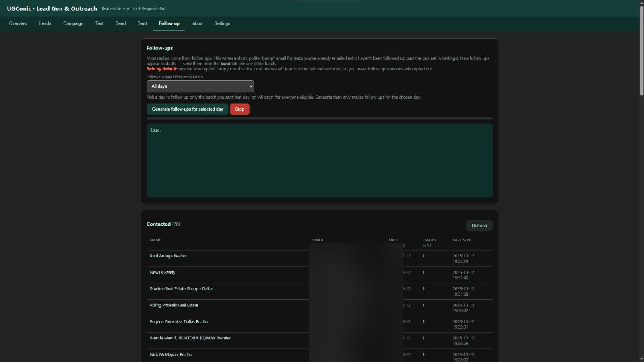644x362 pixels.
Task: Go to the Test tab
Action: (99, 23)
